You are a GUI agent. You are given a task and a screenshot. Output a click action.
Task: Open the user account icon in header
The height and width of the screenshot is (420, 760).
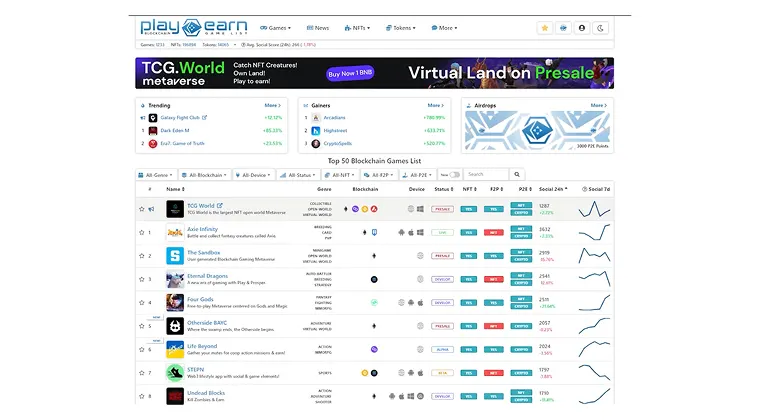point(582,28)
